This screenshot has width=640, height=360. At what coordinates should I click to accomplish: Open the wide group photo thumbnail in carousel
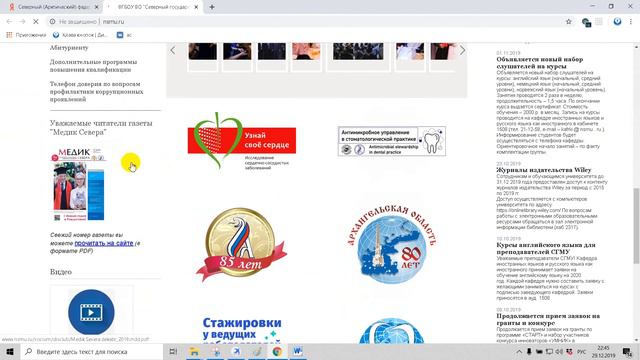[358, 51]
